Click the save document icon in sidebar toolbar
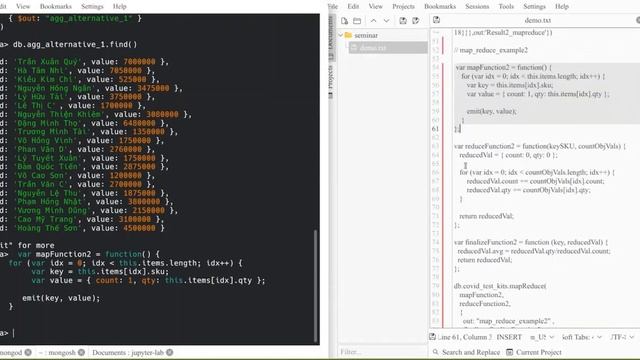 [x=403, y=21]
